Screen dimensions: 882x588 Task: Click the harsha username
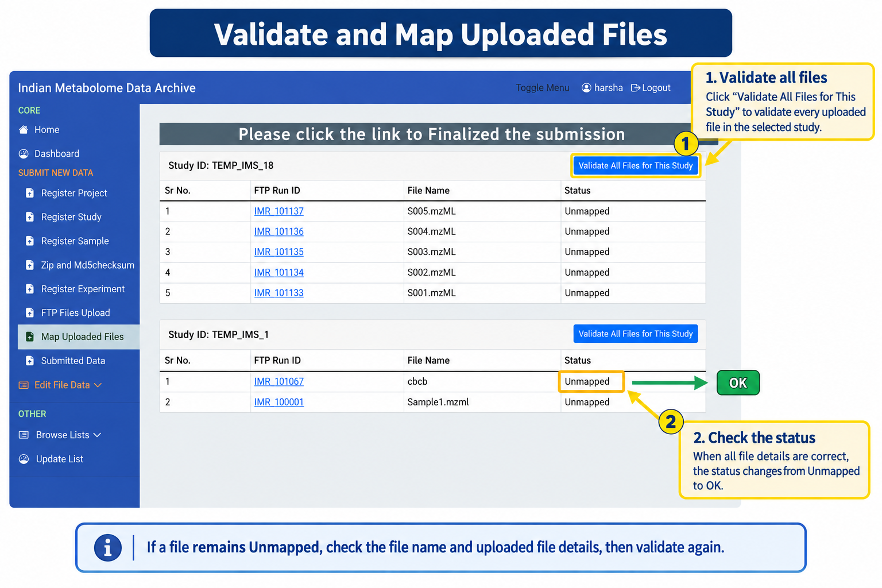coord(609,88)
